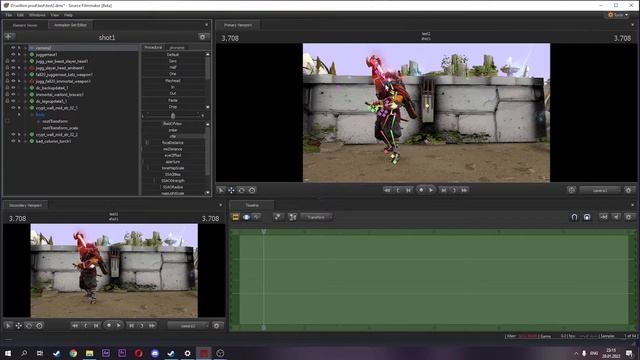Select rootTransform_scale control
Image resolution: width=640 pixels, height=360 pixels.
click(x=60, y=128)
